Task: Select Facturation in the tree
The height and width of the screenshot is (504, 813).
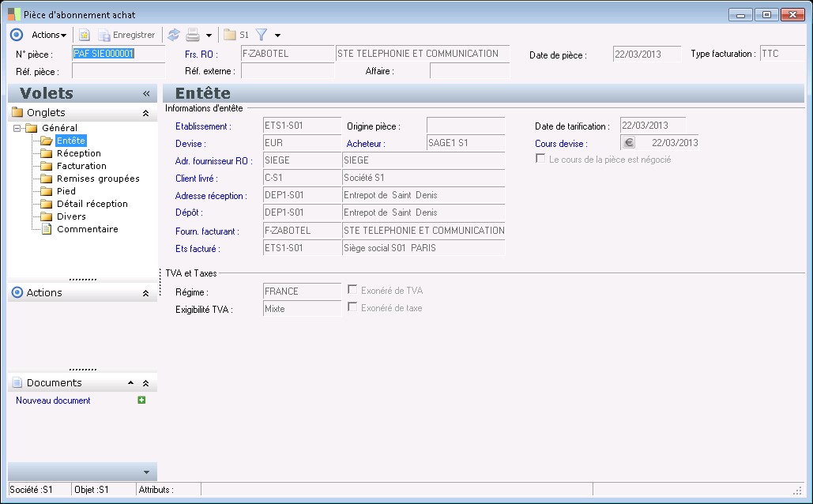Action: [x=81, y=166]
